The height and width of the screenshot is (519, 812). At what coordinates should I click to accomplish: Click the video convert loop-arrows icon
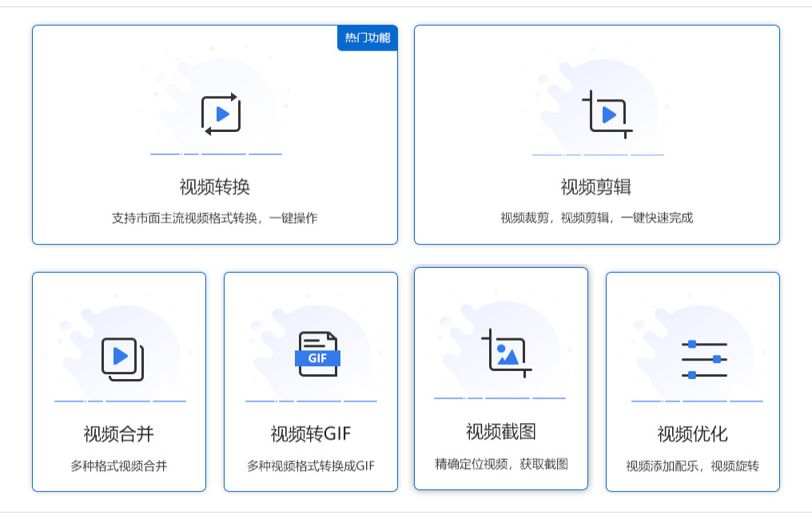pos(221,114)
